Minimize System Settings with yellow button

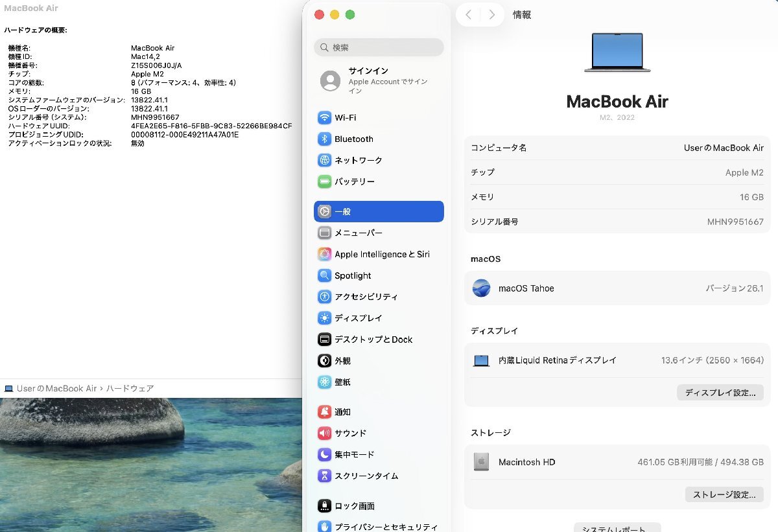335,14
